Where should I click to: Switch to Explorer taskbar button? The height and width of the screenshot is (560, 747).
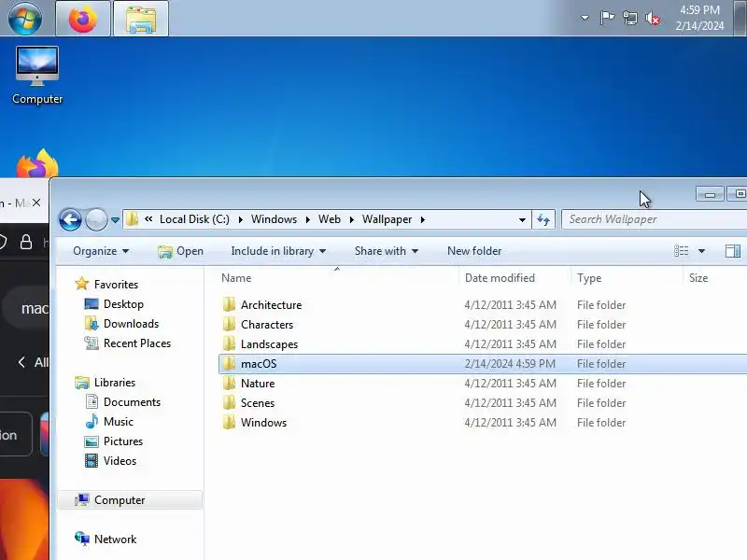tap(141, 19)
